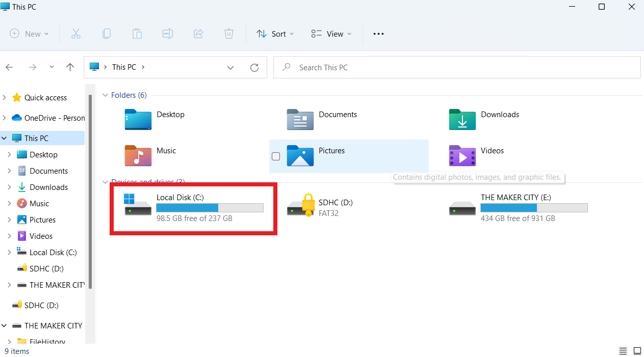Collapse the Folders (6) group
Image resolution: width=644 pixels, height=357 pixels.
106,95
